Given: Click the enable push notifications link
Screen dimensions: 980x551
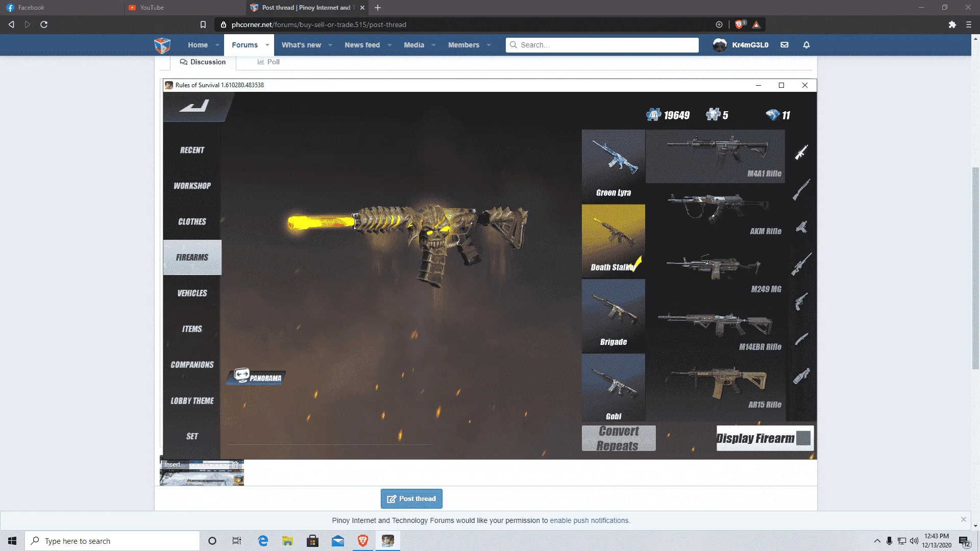Looking at the screenshot, I should click(x=590, y=520).
